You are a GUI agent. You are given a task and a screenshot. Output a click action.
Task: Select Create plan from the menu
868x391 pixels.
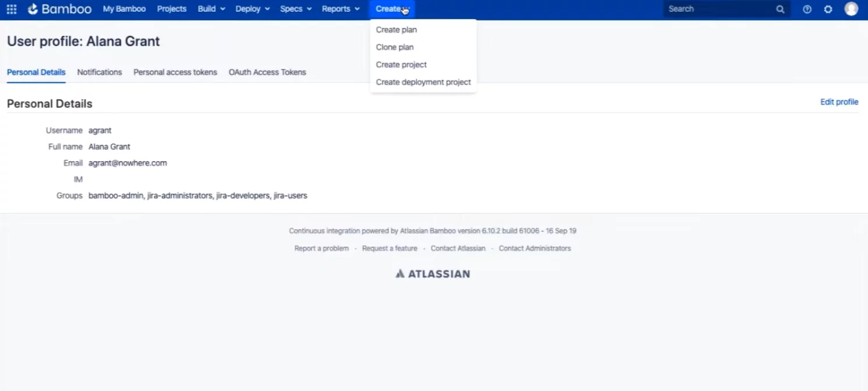(397, 30)
